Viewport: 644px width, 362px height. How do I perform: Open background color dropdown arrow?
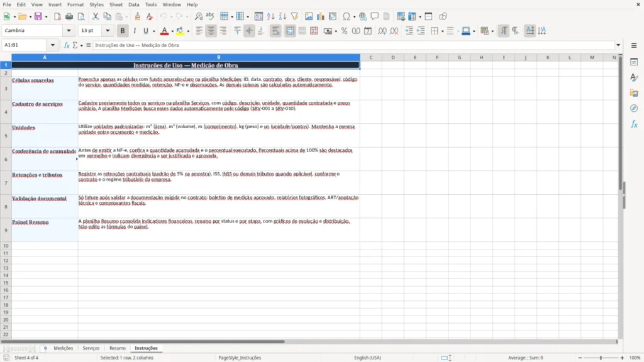point(188,31)
